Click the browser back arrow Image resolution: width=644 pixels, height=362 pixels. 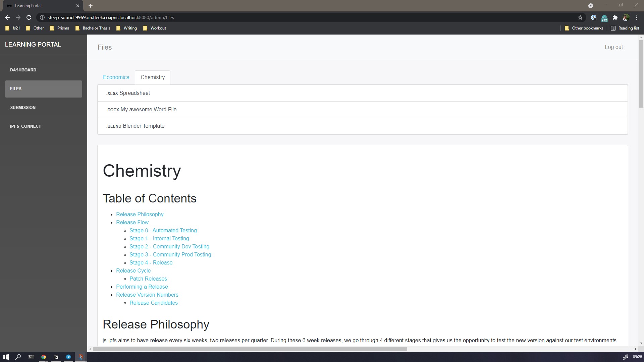pyautogui.click(x=7, y=17)
